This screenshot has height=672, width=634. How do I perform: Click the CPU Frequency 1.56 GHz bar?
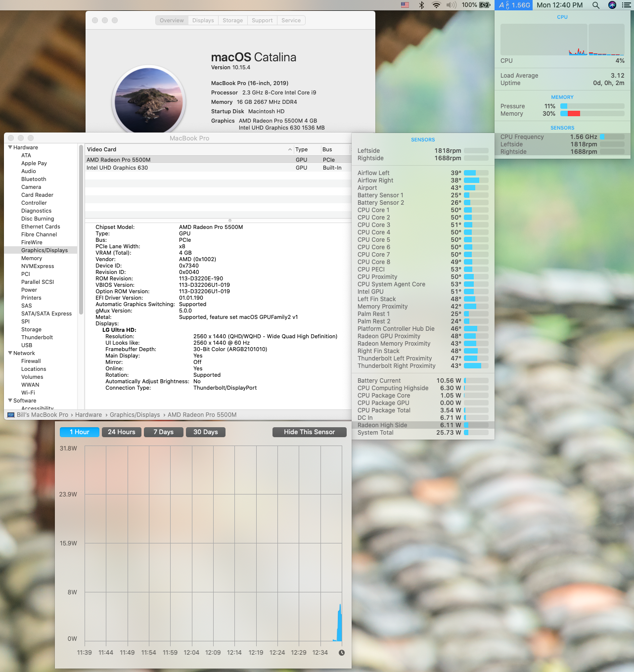612,137
